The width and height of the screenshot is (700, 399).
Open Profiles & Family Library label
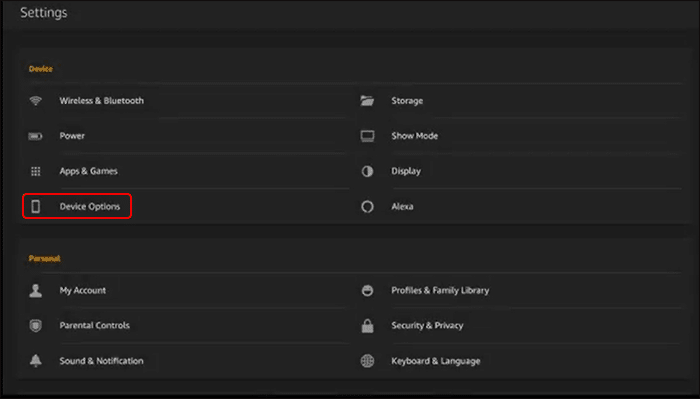pyautogui.click(x=440, y=290)
